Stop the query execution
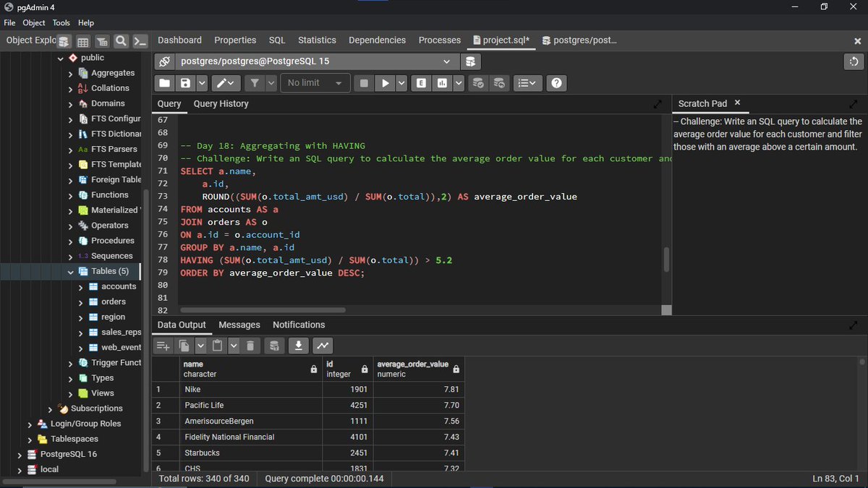The image size is (868, 488). click(363, 82)
